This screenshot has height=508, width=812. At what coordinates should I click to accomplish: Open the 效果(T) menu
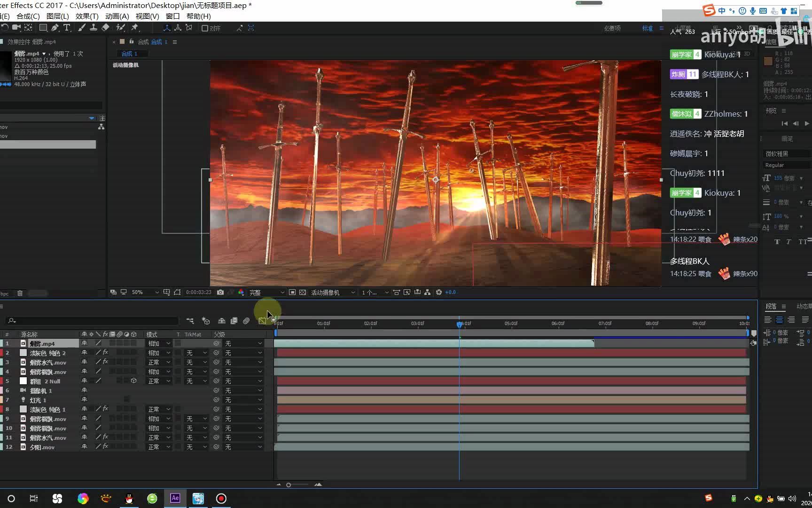click(87, 16)
